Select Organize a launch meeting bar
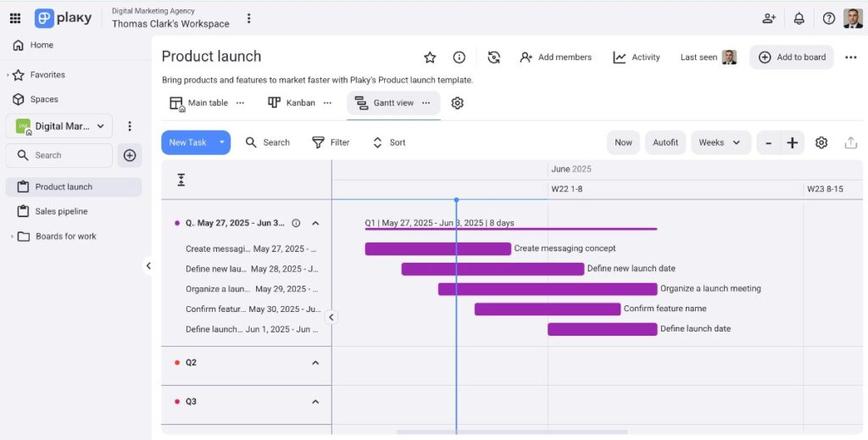 tap(548, 289)
